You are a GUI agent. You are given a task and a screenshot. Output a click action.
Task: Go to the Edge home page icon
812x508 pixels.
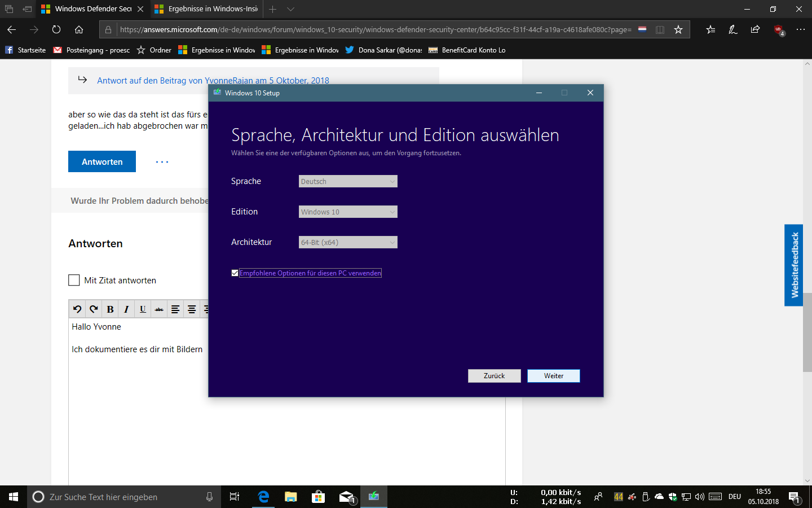point(79,29)
